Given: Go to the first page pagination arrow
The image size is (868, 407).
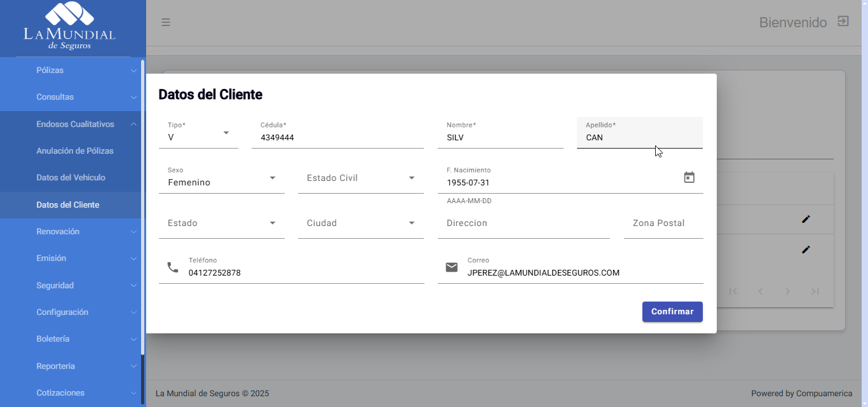Looking at the screenshot, I should coord(733,291).
